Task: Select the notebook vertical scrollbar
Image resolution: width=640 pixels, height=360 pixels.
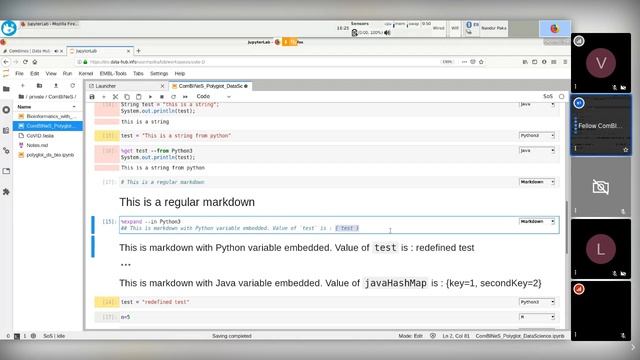Action: pyautogui.click(x=567, y=227)
